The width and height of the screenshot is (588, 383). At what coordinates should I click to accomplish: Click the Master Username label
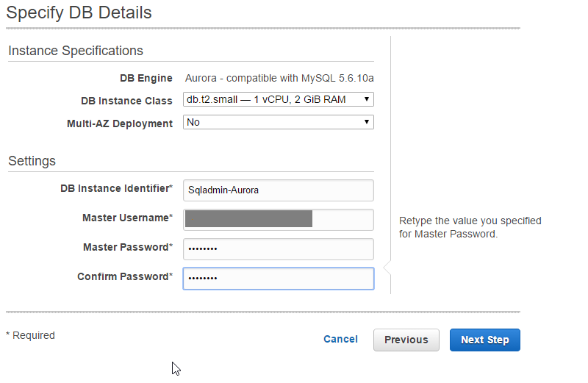point(127,218)
